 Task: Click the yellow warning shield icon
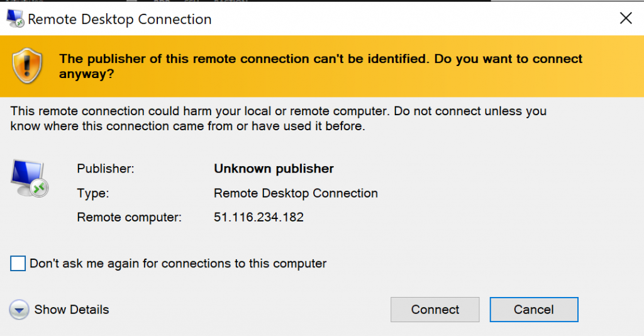coord(26,67)
